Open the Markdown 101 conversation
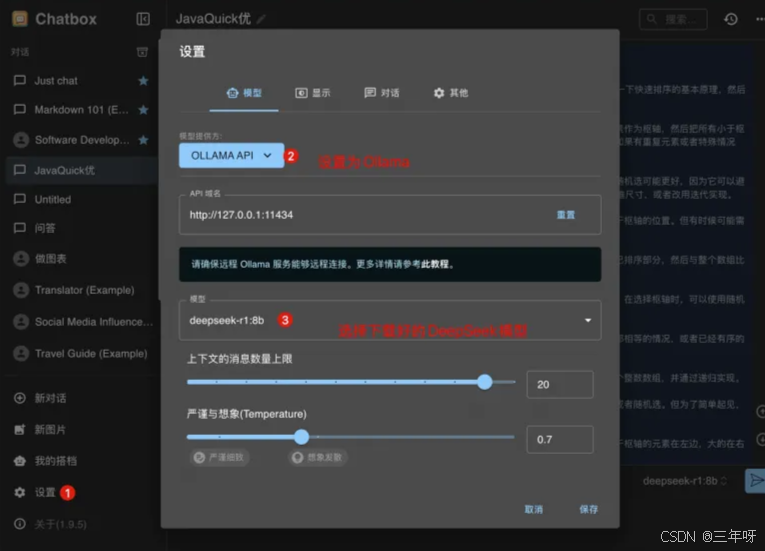 [81, 110]
